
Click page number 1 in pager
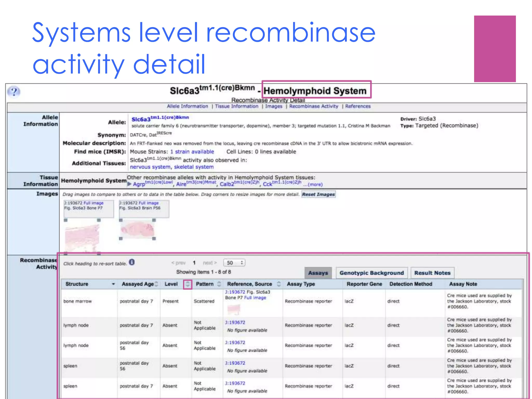pyautogui.click(x=194, y=263)
